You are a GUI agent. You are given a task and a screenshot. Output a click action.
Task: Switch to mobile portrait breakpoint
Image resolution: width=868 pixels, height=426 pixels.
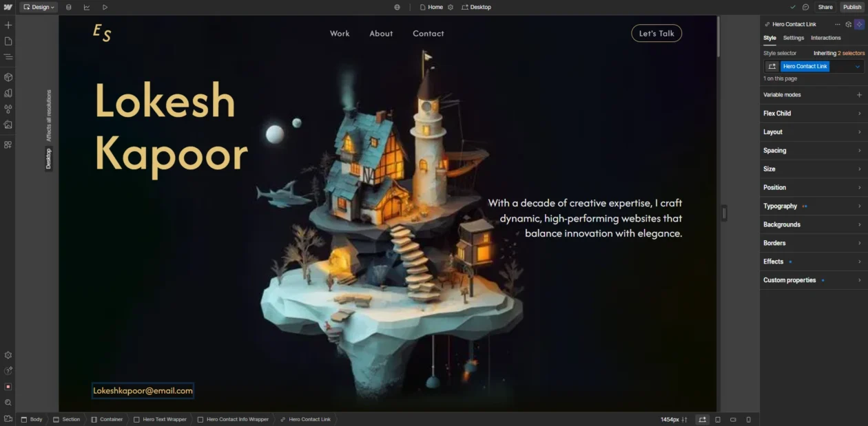(748, 419)
